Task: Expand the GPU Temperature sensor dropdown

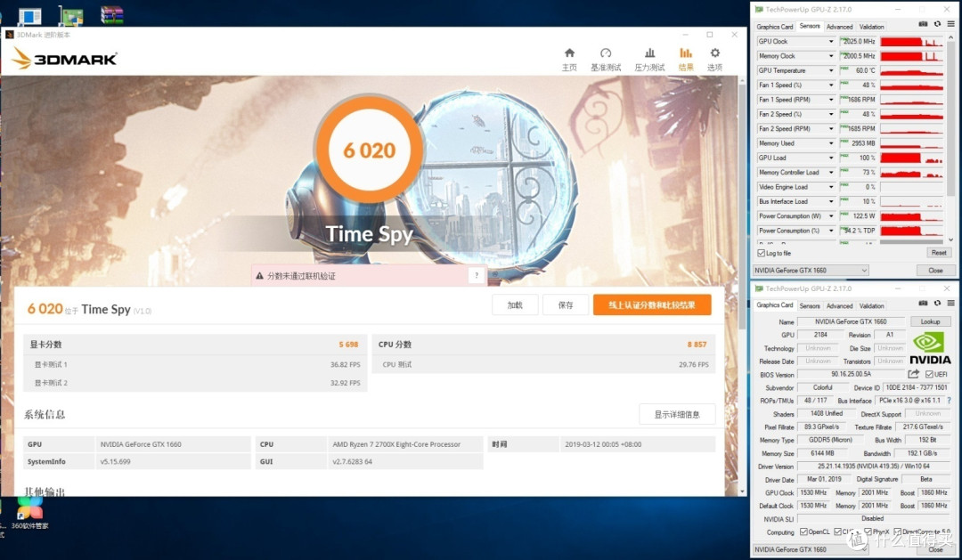Action: 831,70
